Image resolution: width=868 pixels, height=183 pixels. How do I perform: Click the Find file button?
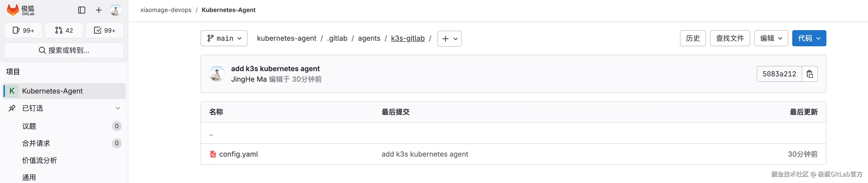tap(730, 38)
